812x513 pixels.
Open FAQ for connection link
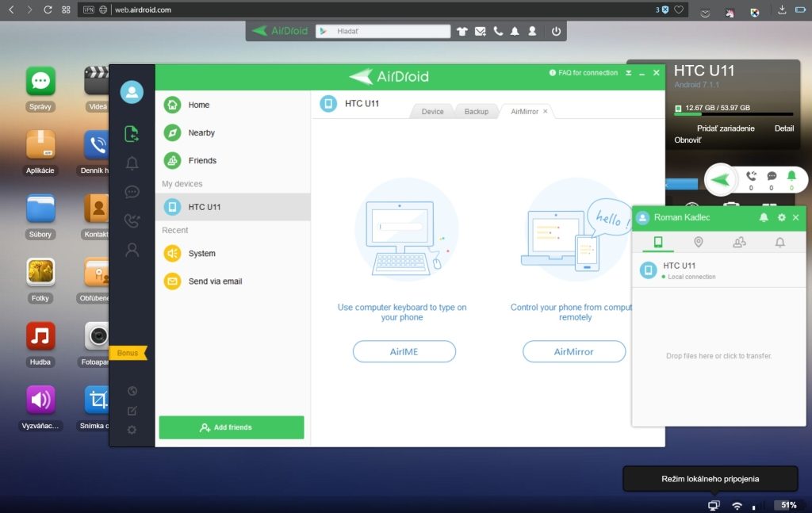[x=584, y=73]
